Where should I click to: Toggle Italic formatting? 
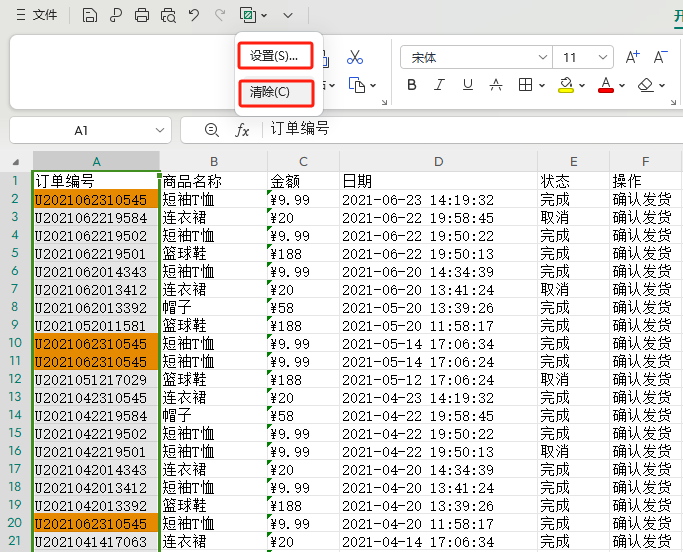click(x=439, y=86)
